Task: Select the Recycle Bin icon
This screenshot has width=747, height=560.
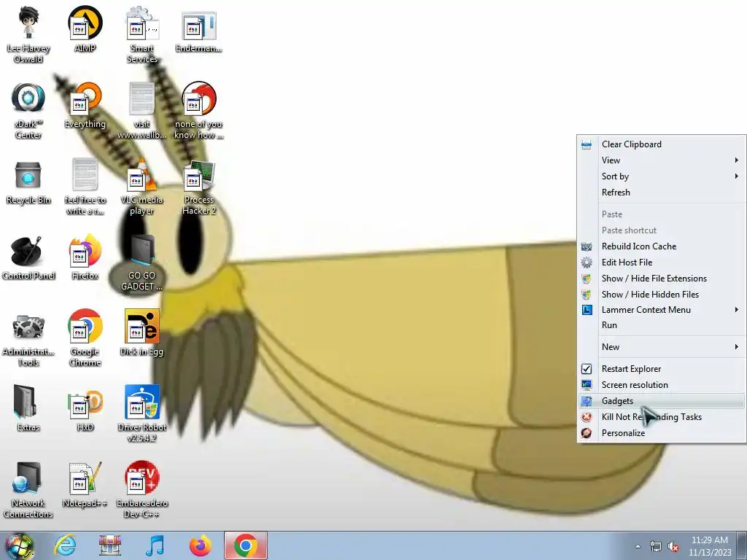Action: point(28,182)
